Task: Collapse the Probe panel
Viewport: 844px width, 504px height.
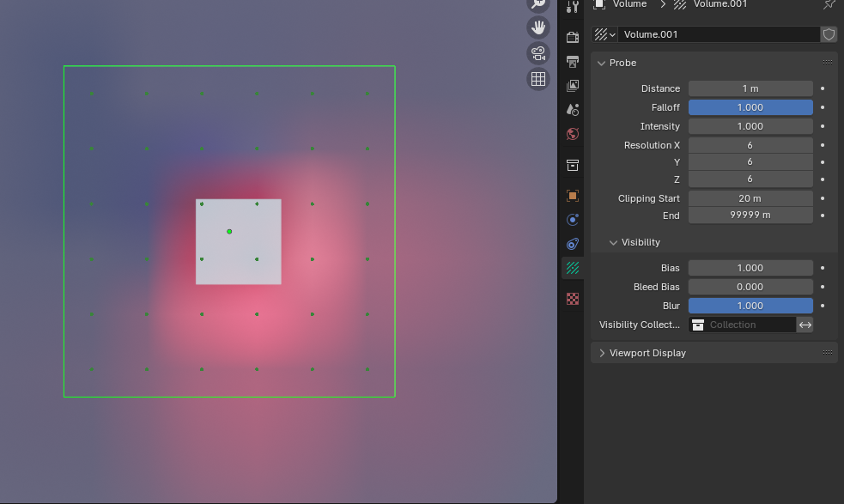Action: (x=601, y=63)
